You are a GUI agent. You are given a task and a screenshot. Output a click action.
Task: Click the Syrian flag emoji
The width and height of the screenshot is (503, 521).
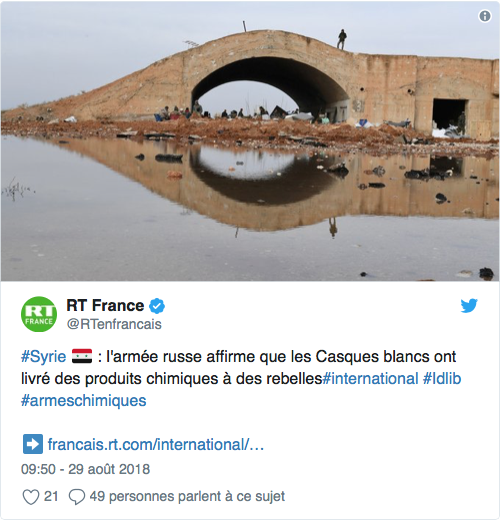tap(82, 356)
